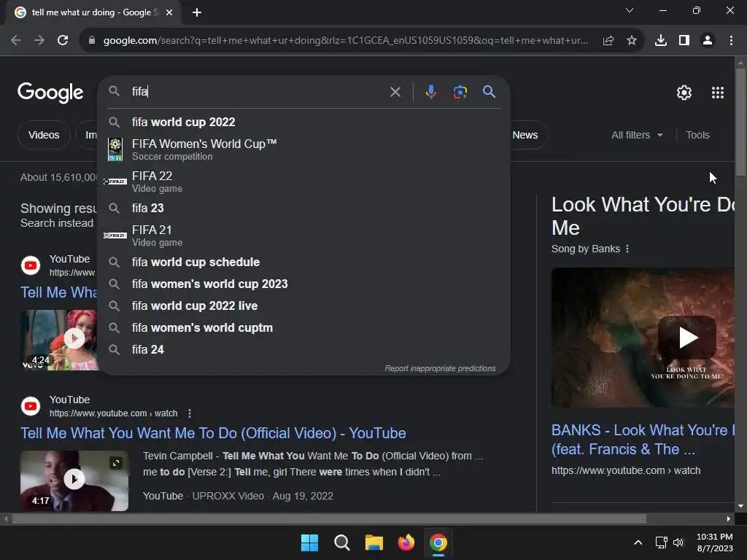Open Windows taskbar search
This screenshot has width=747, height=560.
[341, 542]
